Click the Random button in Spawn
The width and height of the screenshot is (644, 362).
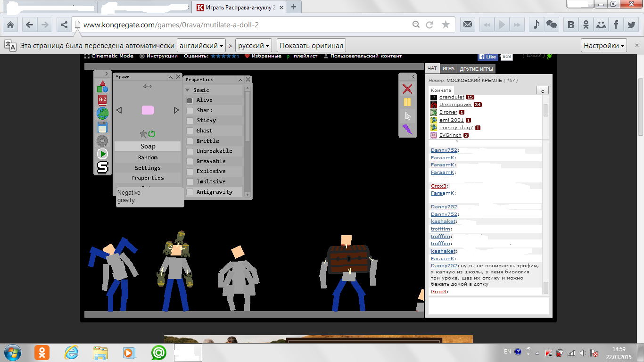click(148, 157)
